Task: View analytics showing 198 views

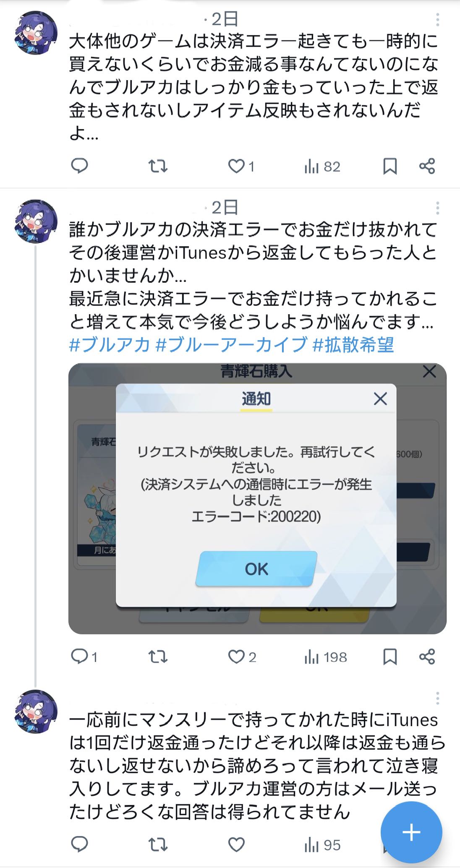Action: tap(326, 657)
